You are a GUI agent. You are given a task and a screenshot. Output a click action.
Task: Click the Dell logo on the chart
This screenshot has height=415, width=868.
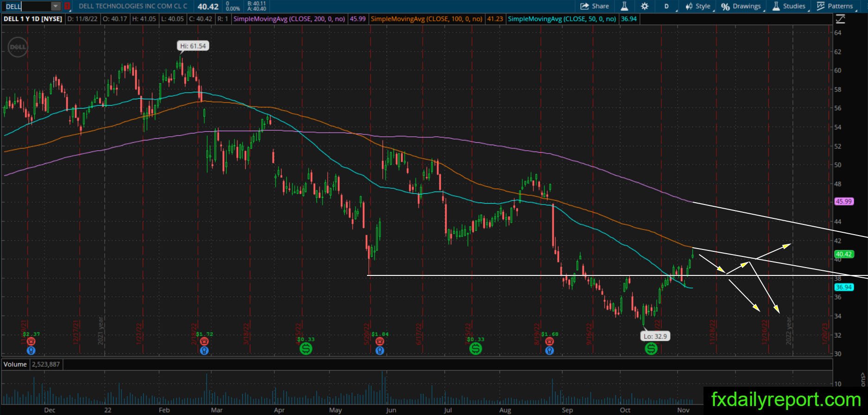(x=18, y=47)
